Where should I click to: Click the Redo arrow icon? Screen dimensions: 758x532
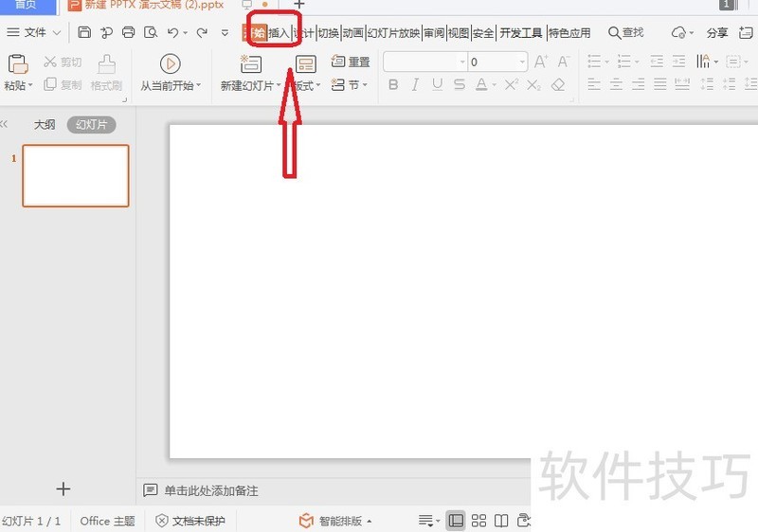coord(202,32)
